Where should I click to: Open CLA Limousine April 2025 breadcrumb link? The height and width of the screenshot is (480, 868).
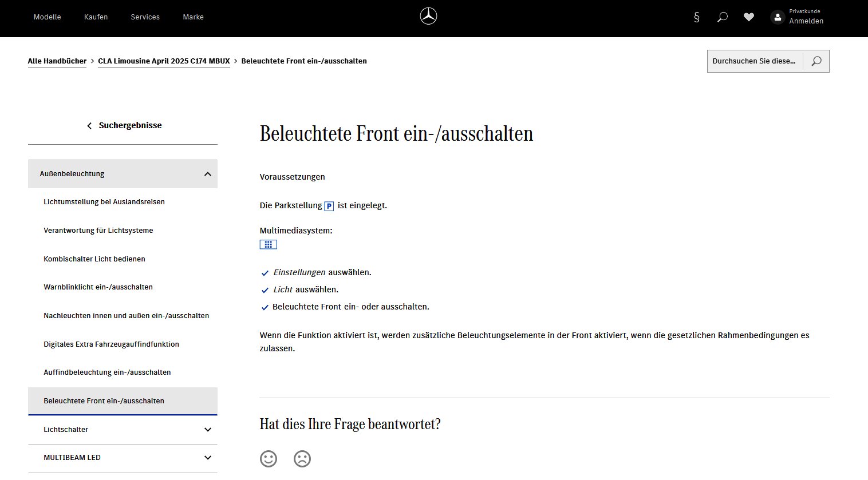pyautogui.click(x=164, y=61)
